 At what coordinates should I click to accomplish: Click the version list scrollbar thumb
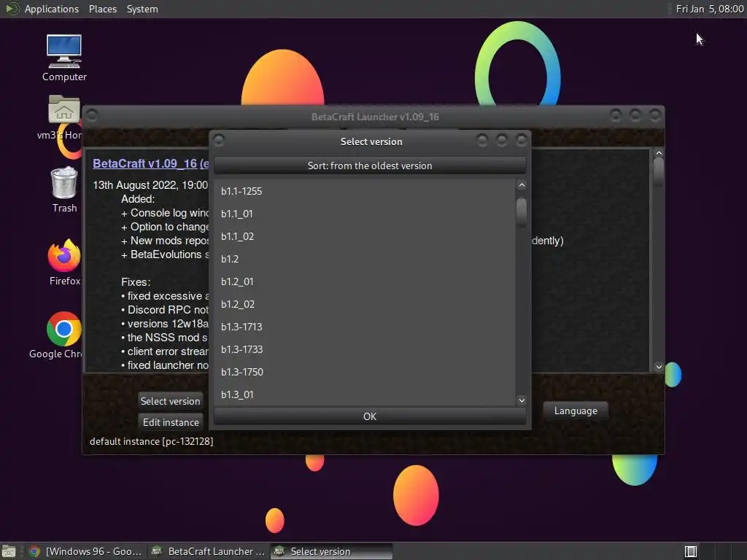point(522,212)
